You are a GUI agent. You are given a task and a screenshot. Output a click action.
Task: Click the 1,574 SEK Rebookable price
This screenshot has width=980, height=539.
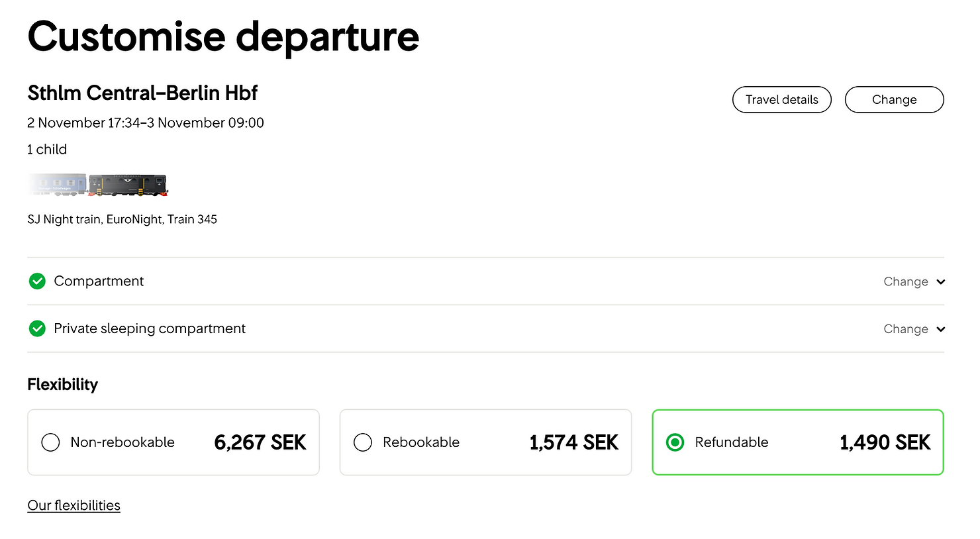(x=573, y=442)
